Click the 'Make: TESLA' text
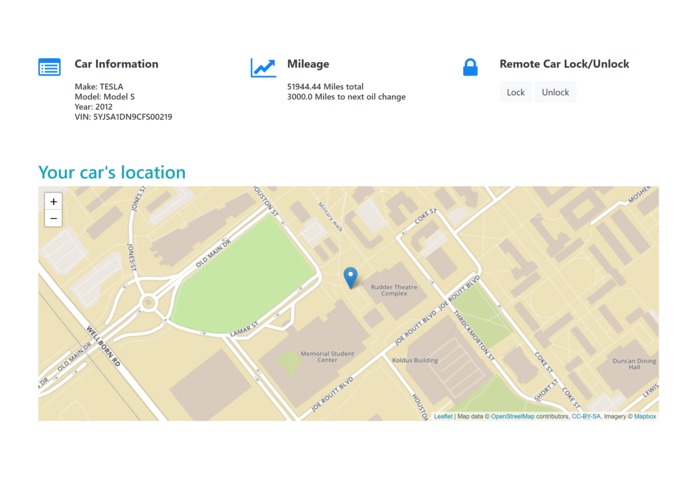695x494 pixels. [x=99, y=86]
